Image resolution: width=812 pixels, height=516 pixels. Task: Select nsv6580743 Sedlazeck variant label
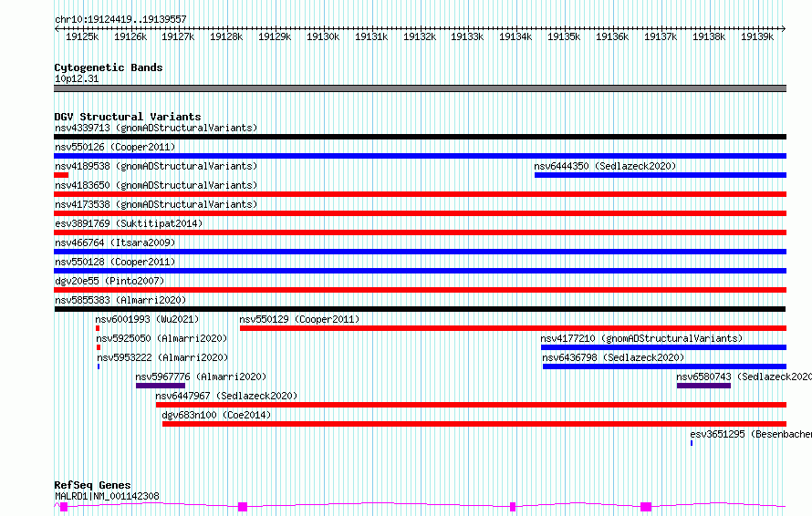pos(744,377)
